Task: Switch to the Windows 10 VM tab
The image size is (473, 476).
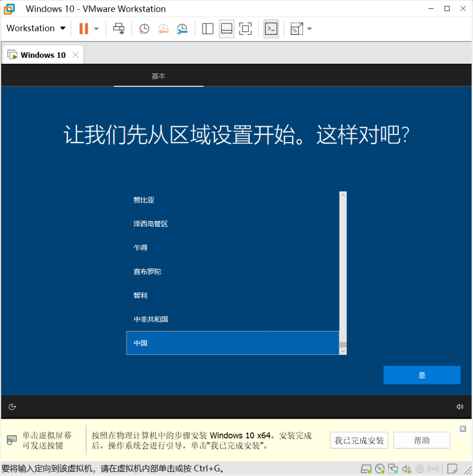Action: 43,55
